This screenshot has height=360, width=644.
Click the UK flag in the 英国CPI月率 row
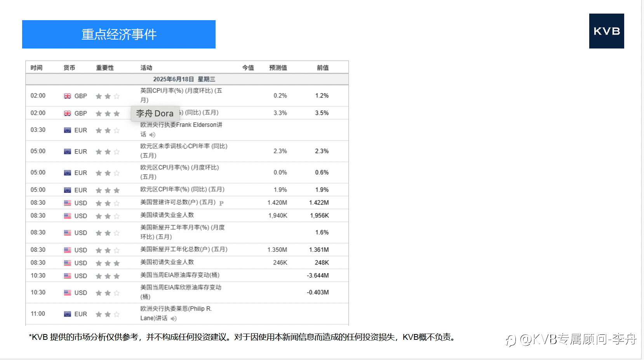point(68,96)
